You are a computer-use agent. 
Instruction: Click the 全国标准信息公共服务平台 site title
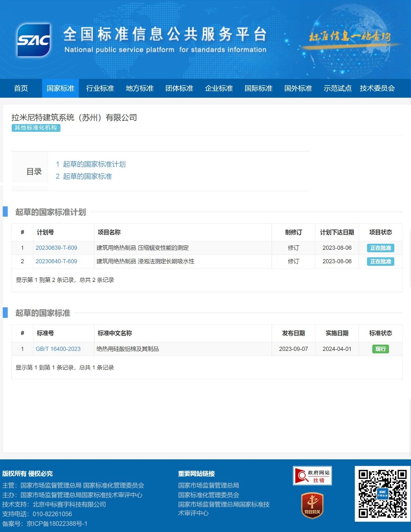[165, 34]
